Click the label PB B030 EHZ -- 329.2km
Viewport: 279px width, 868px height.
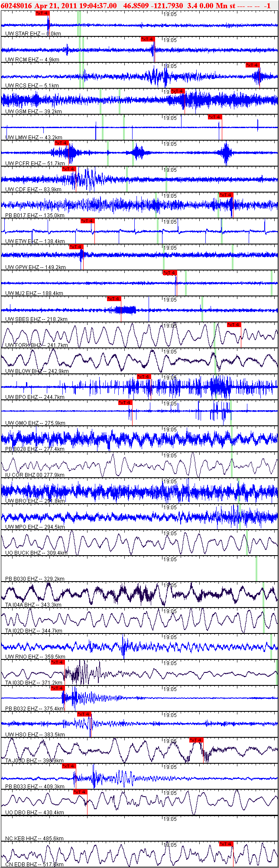[x=35, y=579]
